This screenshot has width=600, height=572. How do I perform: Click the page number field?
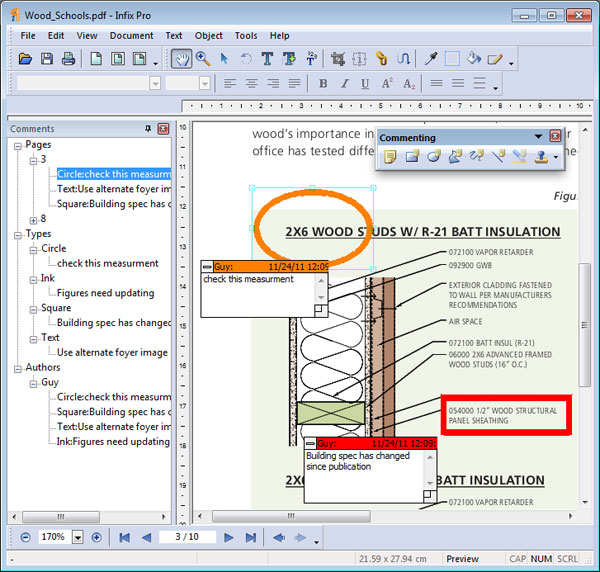[187, 537]
